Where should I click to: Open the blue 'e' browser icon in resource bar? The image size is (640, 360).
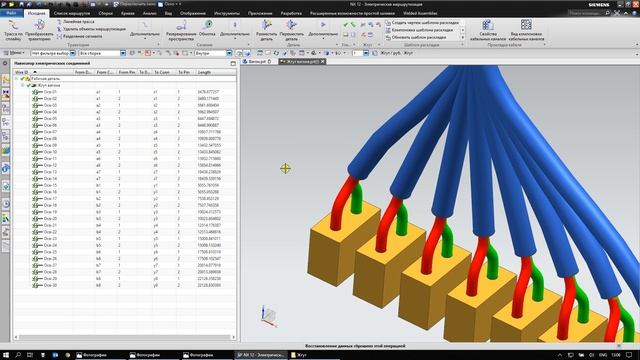(5, 168)
